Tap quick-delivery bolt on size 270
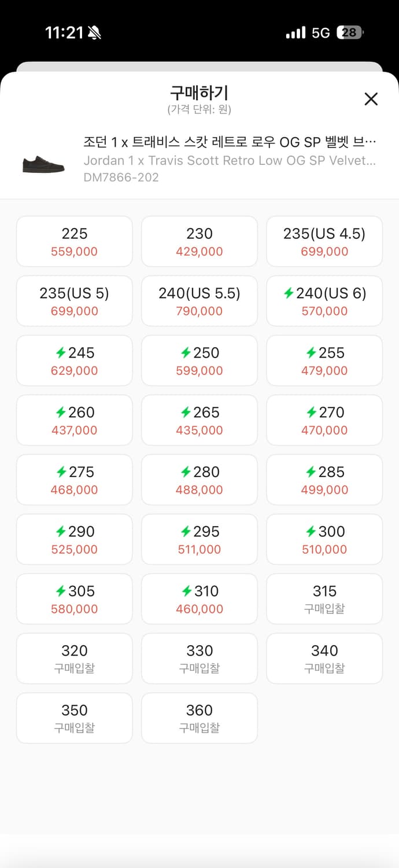399x868 pixels. [x=311, y=413]
